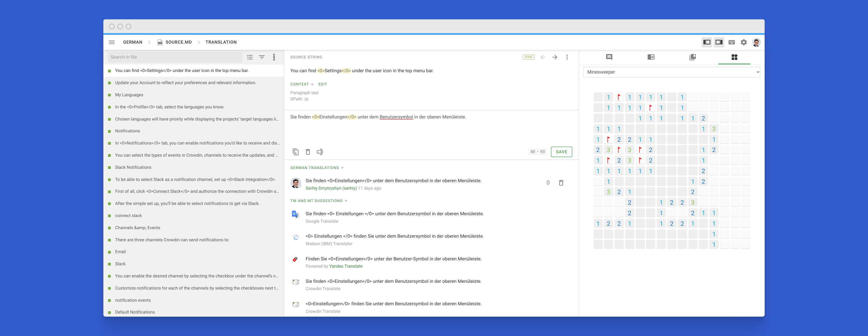Toggle the right sidebar panel layout
Viewport: 868px width, 336px height.
pos(719,42)
